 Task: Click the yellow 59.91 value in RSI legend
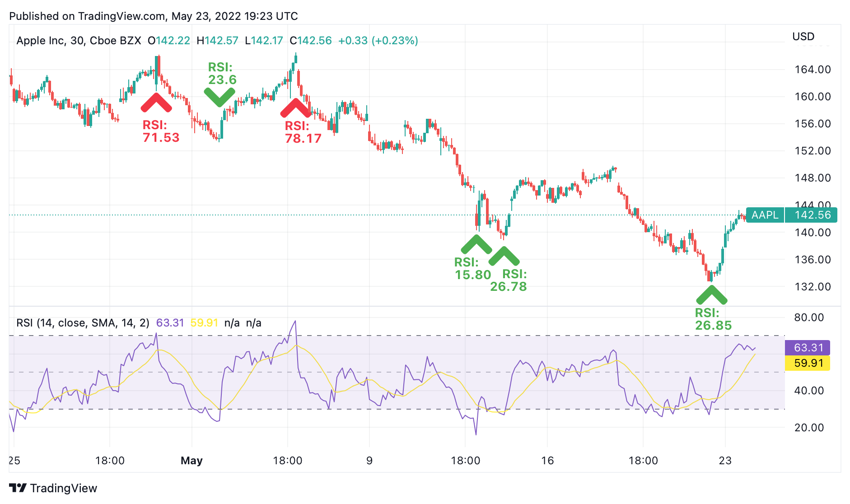tap(204, 323)
